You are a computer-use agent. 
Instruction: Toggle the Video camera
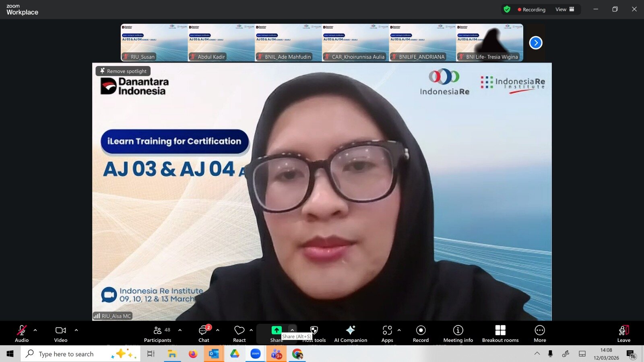(61, 333)
